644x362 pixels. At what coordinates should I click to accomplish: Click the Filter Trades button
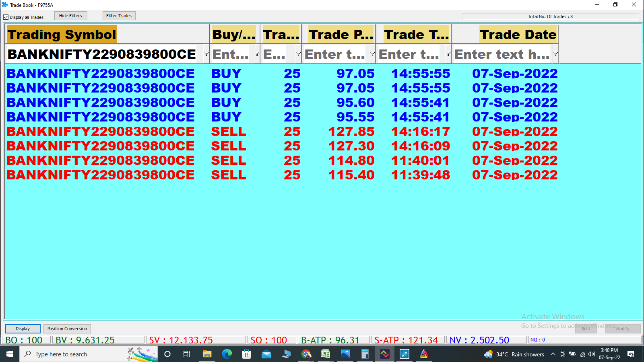tap(119, 16)
